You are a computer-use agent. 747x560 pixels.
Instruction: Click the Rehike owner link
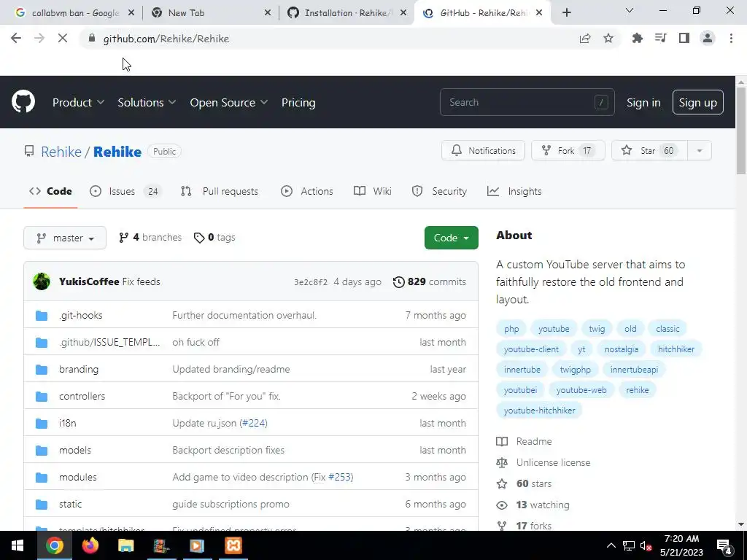click(61, 152)
